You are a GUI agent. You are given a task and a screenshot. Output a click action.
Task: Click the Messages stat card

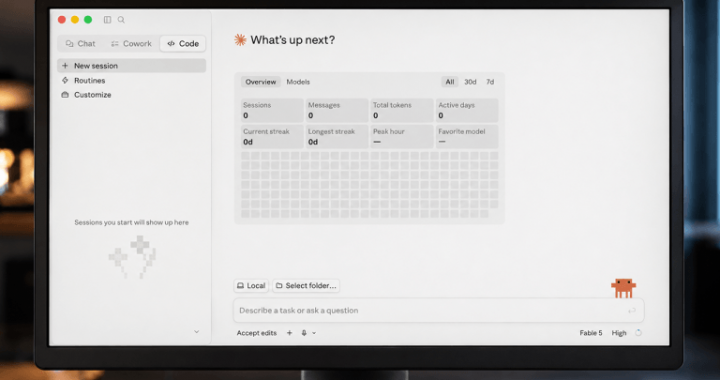click(337, 110)
